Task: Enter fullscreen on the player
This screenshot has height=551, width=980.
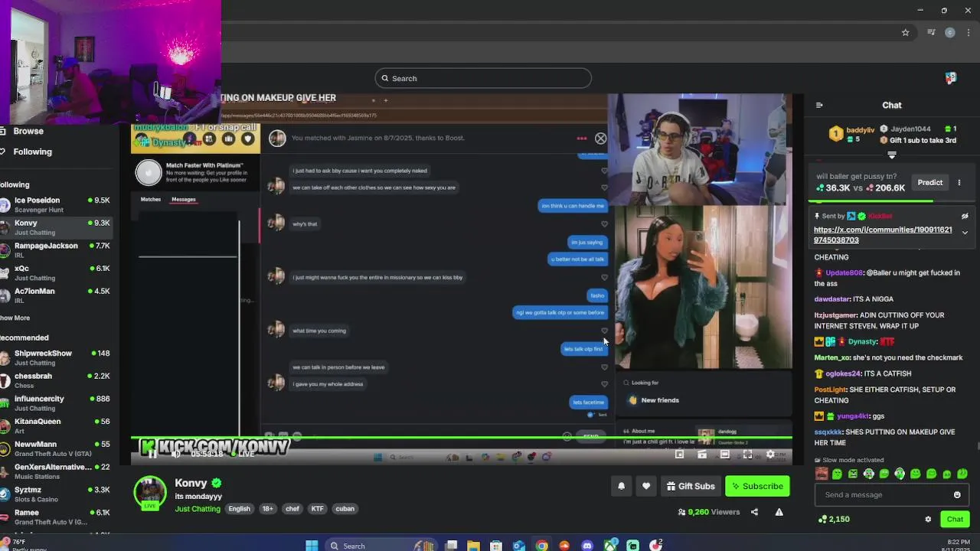Action: (x=747, y=455)
